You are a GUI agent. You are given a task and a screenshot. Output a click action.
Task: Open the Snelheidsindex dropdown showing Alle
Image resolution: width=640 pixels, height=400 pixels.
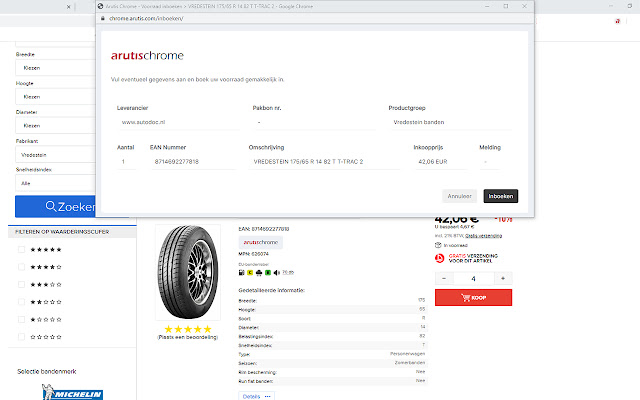point(56,183)
